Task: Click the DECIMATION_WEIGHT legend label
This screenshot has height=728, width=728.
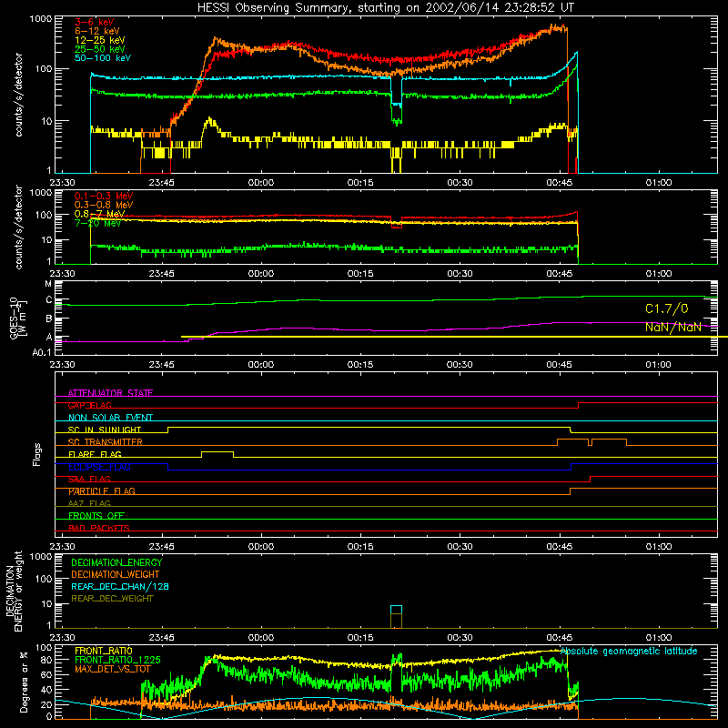Action: pyautogui.click(x=116, y=574)
